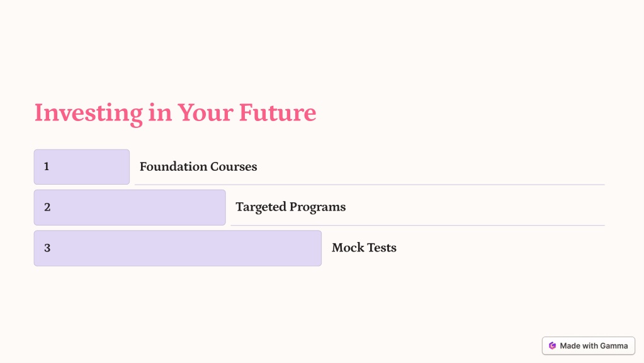
Task: Click the number 1 label
Action: coord(47,166)
